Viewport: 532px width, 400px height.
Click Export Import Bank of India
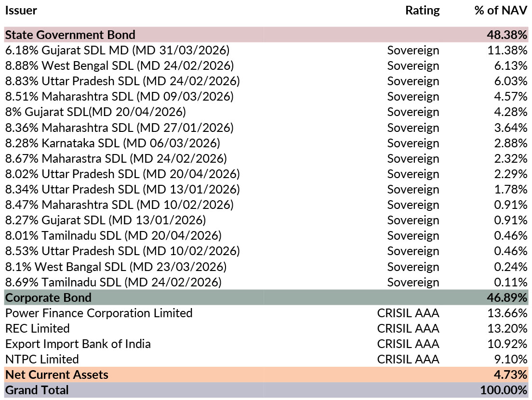[78, 344]
